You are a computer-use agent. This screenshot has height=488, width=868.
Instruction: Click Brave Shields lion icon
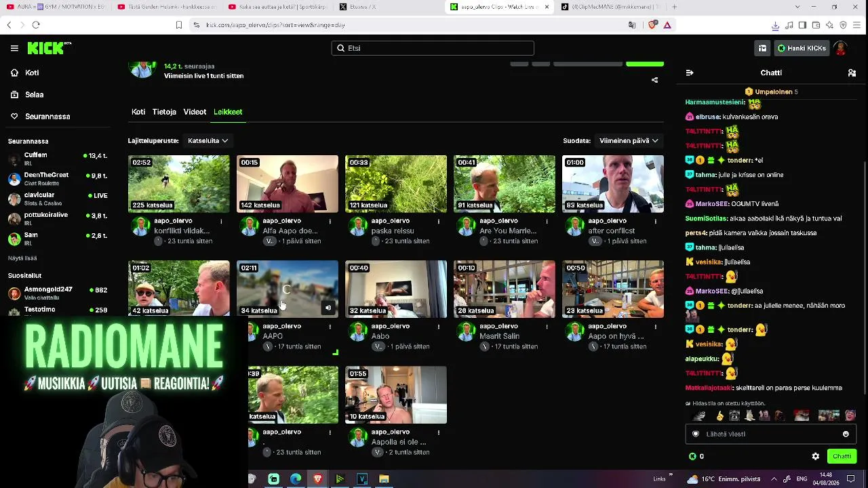point(652,25)
